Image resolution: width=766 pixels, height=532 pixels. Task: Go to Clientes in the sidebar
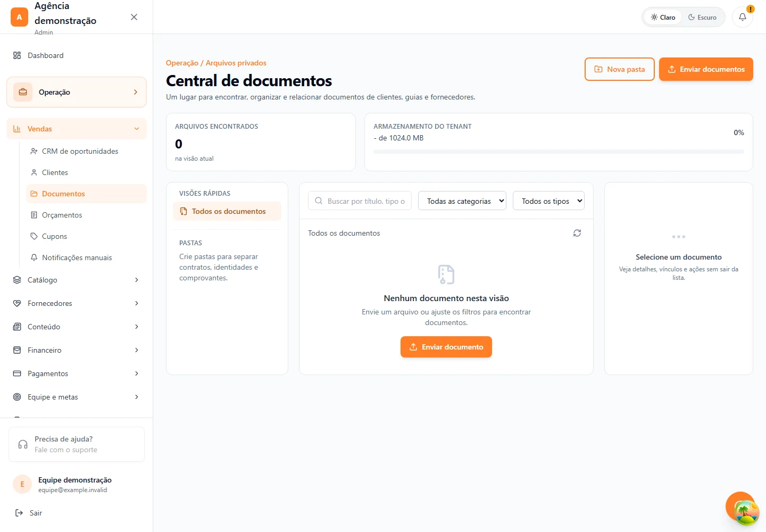[x=86, y=172]
